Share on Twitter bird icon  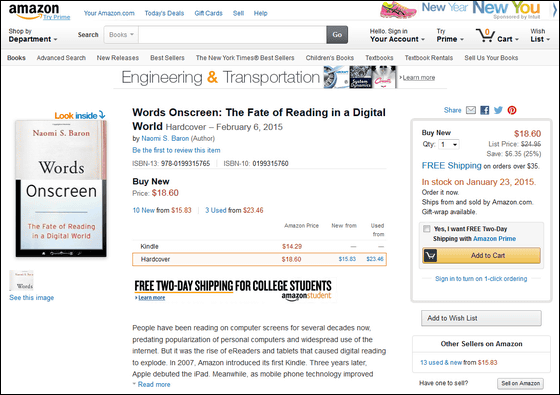(x=498, y=110)
